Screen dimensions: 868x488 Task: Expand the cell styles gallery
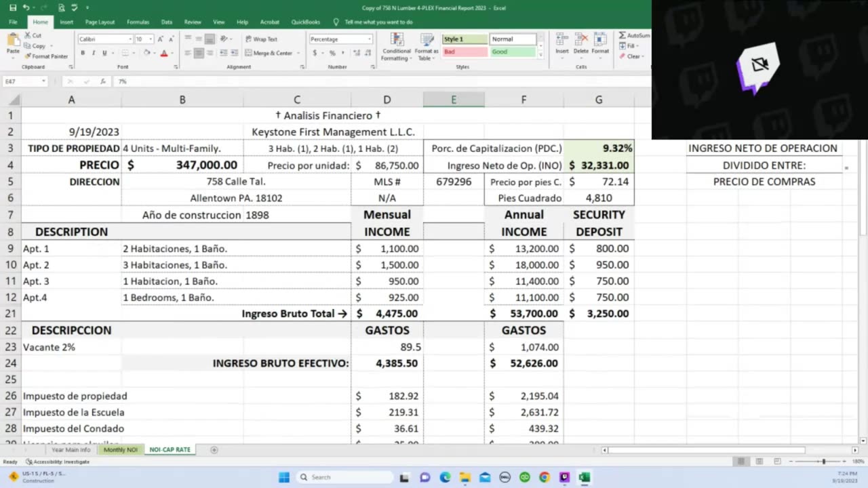540,55
